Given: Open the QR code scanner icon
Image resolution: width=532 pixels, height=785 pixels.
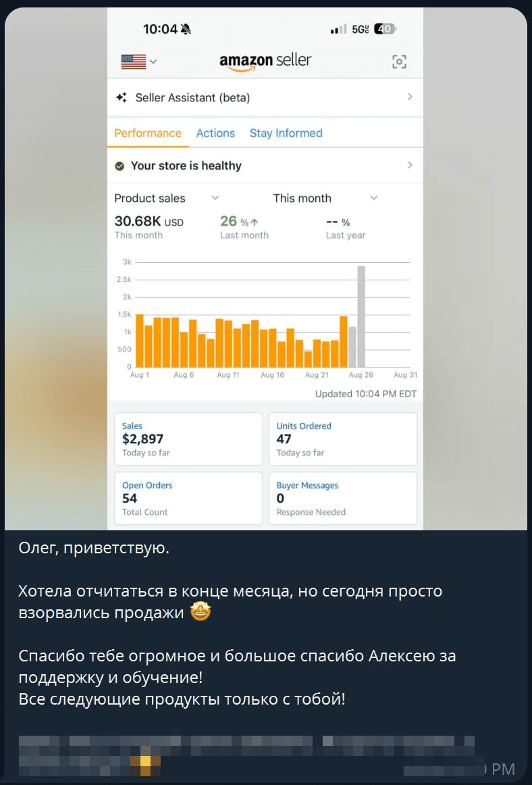Looking at the screenshot, I should (399, 61).
